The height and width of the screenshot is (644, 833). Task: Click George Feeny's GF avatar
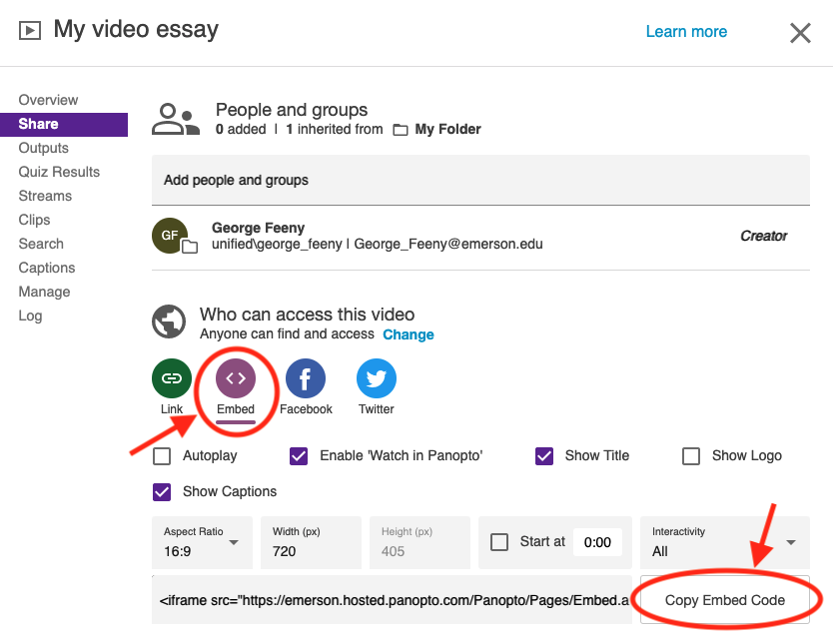170,236
